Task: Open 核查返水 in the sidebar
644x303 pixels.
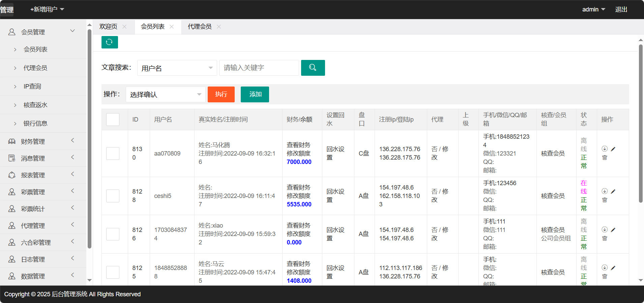Action: click(35, 105)
